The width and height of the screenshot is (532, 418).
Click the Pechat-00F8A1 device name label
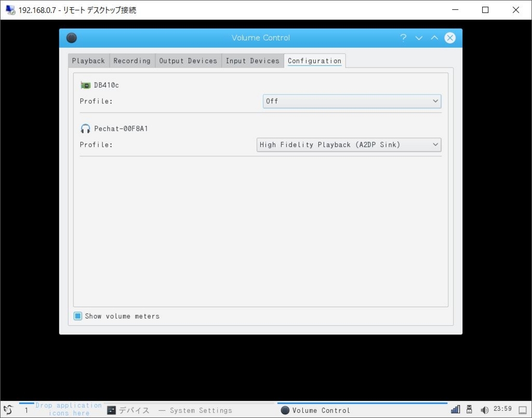121,129
